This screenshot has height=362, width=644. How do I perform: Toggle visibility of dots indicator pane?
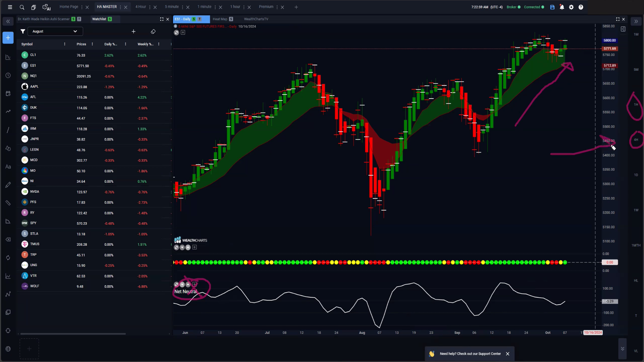pyautogui.click(x=176, y=247)
